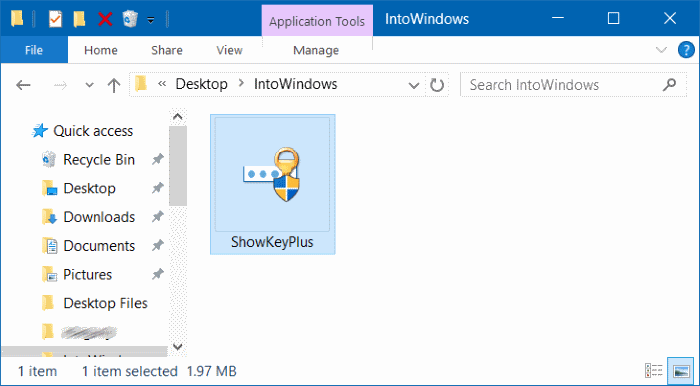Click the Search IntoWindows field

(x=573, y=85)
